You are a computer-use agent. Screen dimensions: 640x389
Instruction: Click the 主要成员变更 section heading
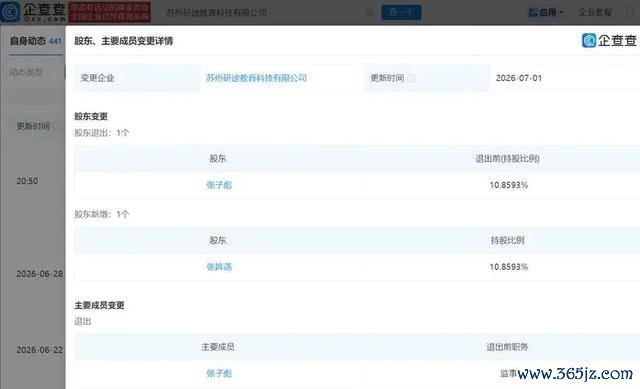pyautogui.click(x=99, y=305)
